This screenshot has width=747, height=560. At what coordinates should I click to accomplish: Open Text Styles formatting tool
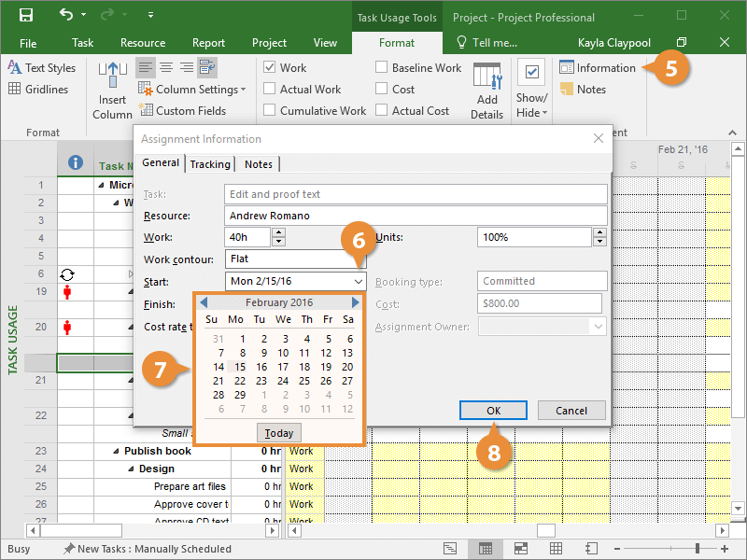click(42, 68)
